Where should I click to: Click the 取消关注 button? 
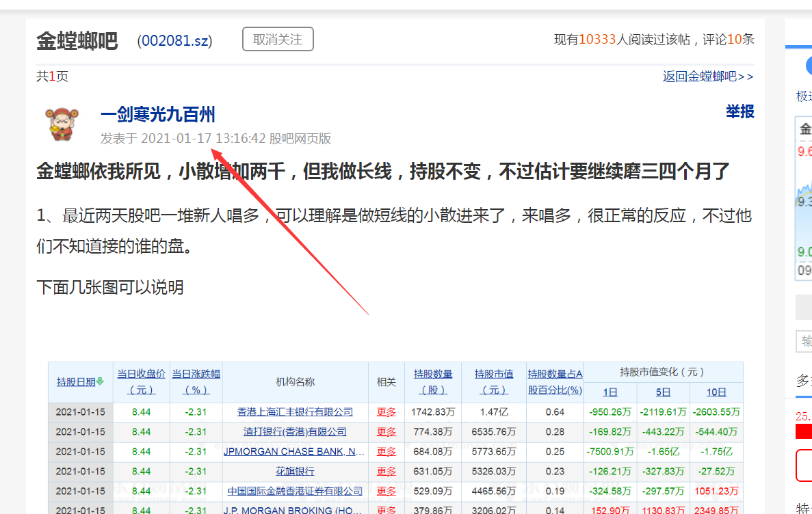tap(278, 40)
